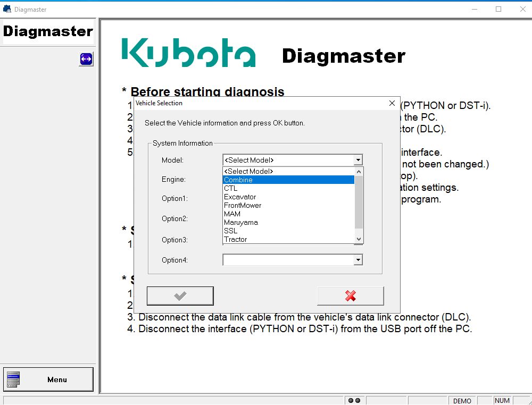532x405 pixels.
Task: Click the System Information group label
Action: click(182, 144)
